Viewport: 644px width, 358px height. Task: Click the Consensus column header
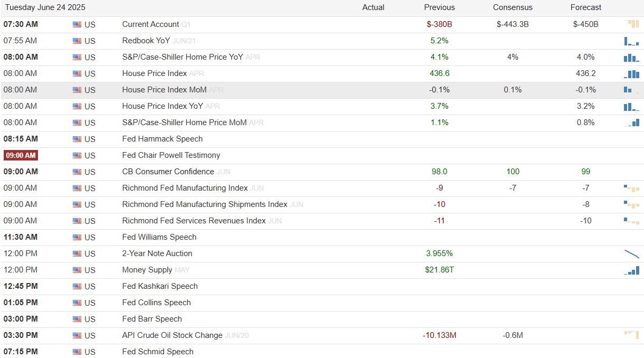pyautogui.click(x=513, y=7)
